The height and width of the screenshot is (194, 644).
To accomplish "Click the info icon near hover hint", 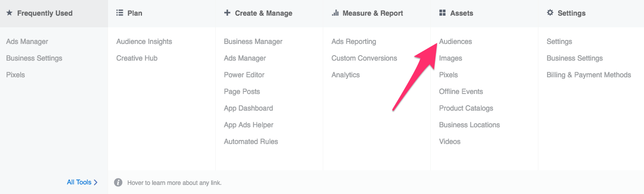I will coord(118,182).
